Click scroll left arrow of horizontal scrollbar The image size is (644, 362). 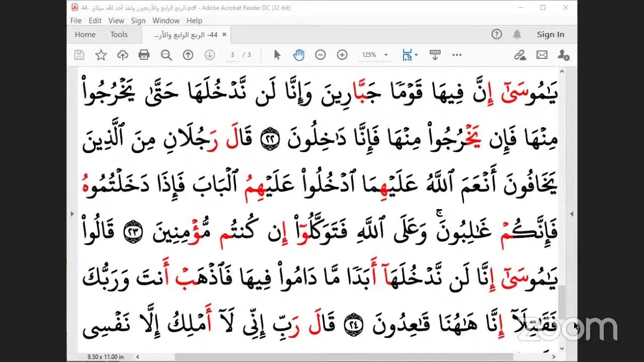coord(138,357)
